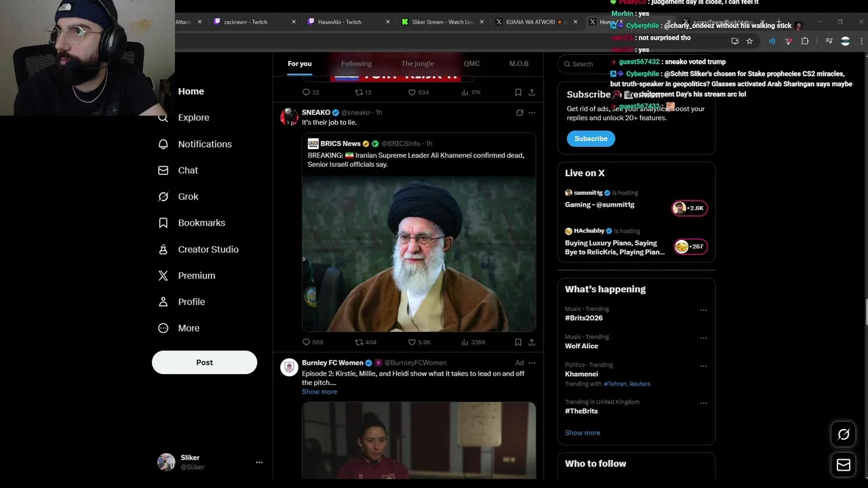Image resolution: width=868 pixels, height=488 pixels.
Task: Open Burnley FC Women profile avatar
Action: [290, 367]
